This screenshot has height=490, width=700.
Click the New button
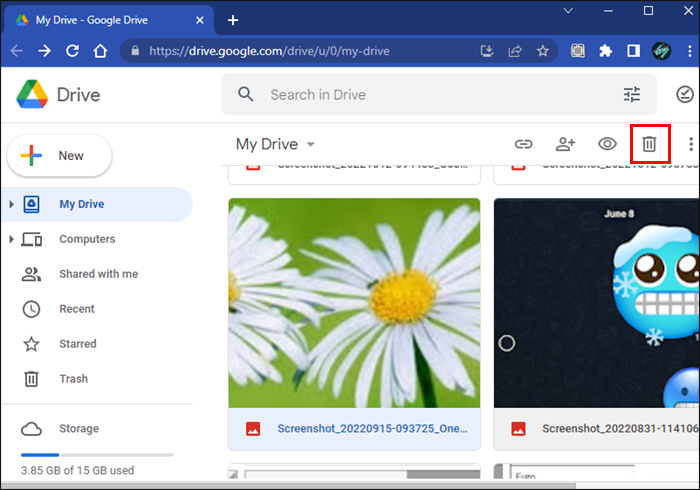(x=59, y=156)
